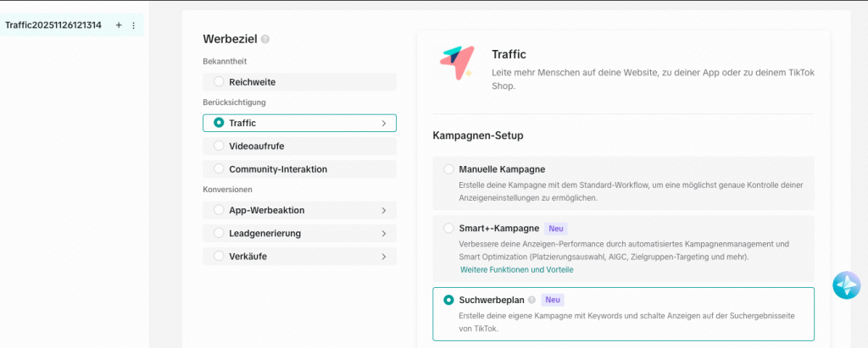Viewport: 868px width, 348px height.
Task: Select the Traffic20251126121314 campaign item
Action: coord(53,25)
